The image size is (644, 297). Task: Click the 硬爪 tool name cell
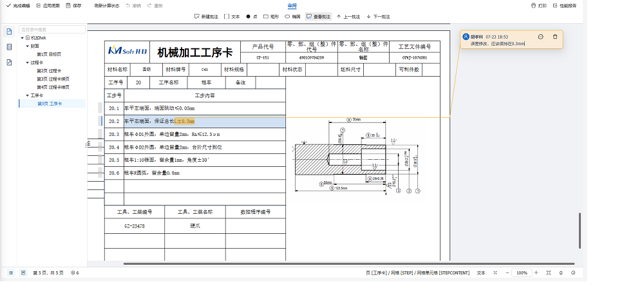point(195,226)
